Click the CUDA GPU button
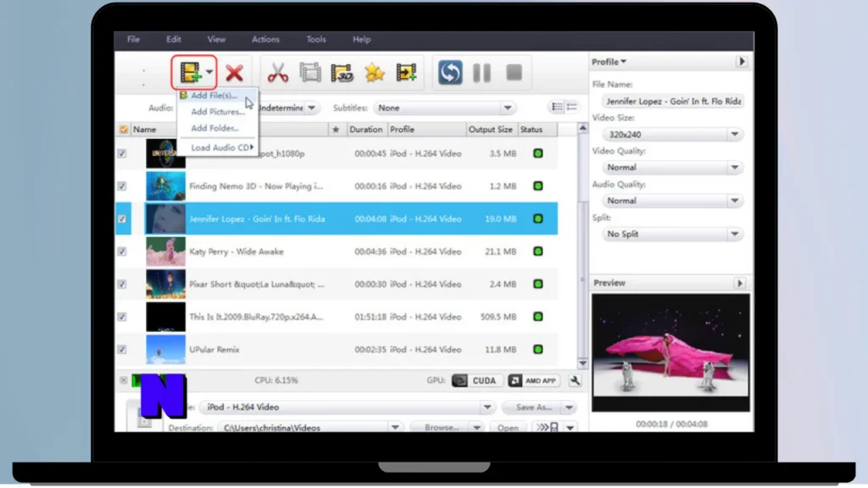The width and height of the screenshot is (868, 488). click(476, 380)
